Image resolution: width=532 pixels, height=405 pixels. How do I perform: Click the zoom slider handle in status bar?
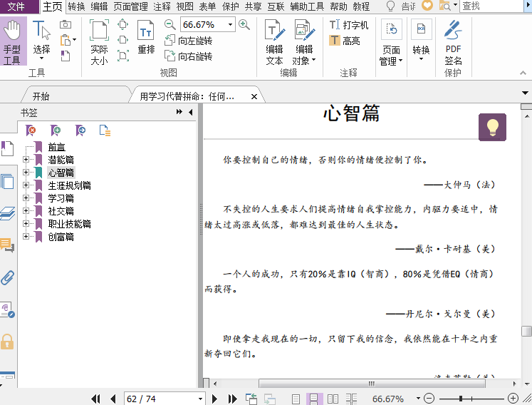(x=460, y=398)
